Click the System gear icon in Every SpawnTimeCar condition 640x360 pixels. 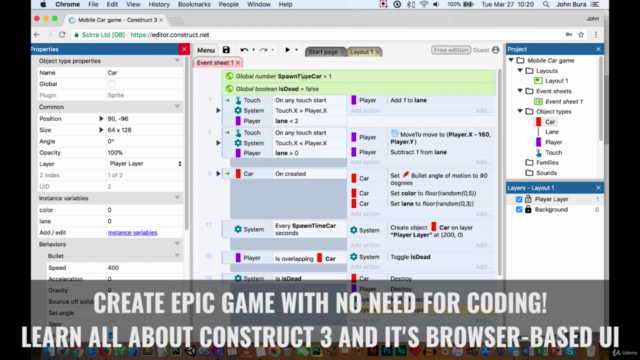tap(238, 229)
